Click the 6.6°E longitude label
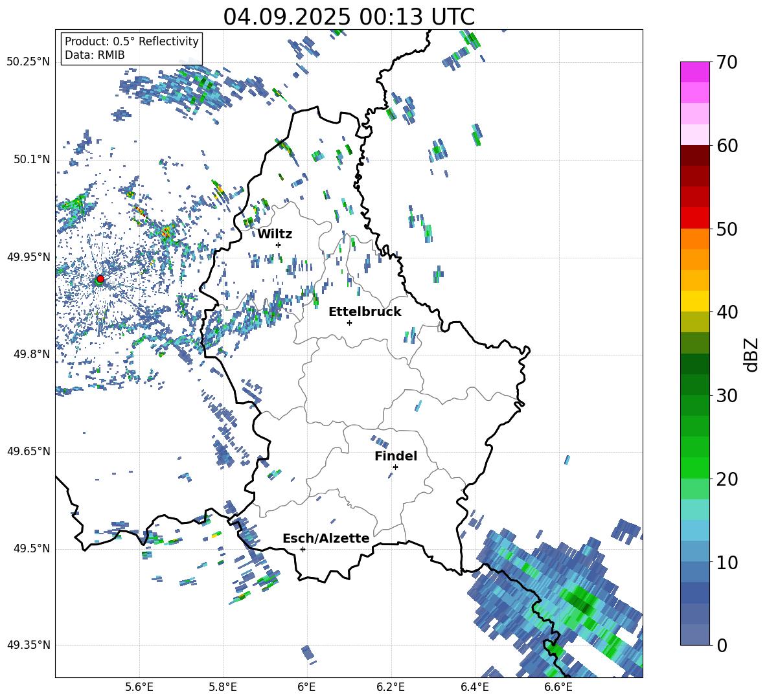Viewport: 767px width, 700px height. 558,687
